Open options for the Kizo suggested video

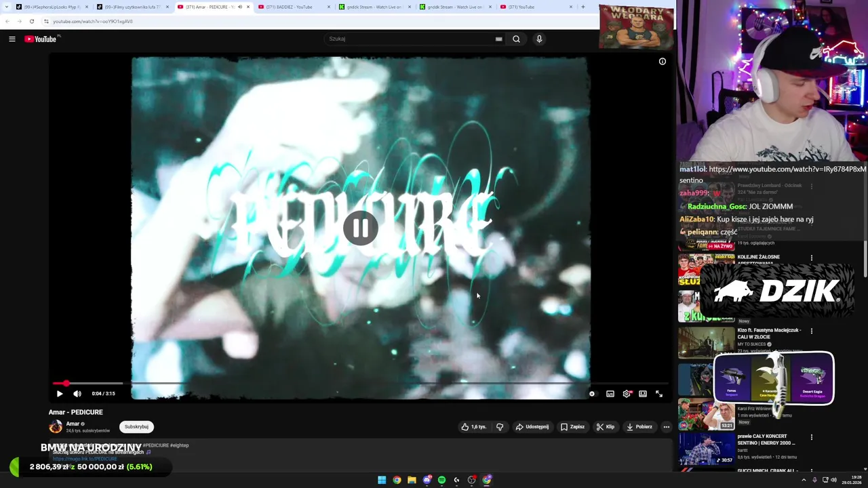[812, 331]
